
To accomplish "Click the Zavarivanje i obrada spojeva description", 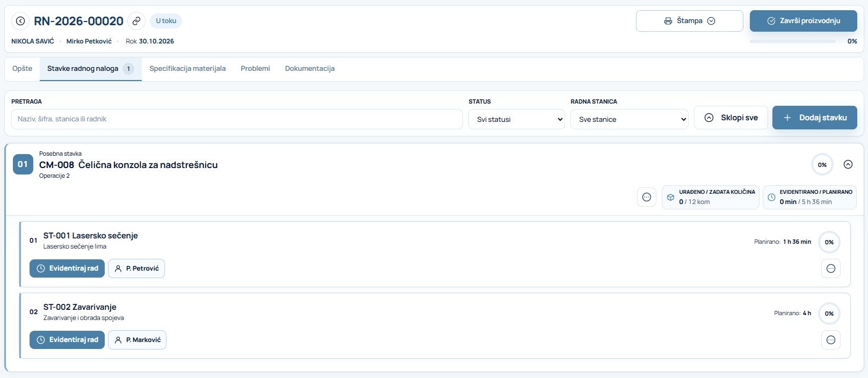I will click(84, 318).
